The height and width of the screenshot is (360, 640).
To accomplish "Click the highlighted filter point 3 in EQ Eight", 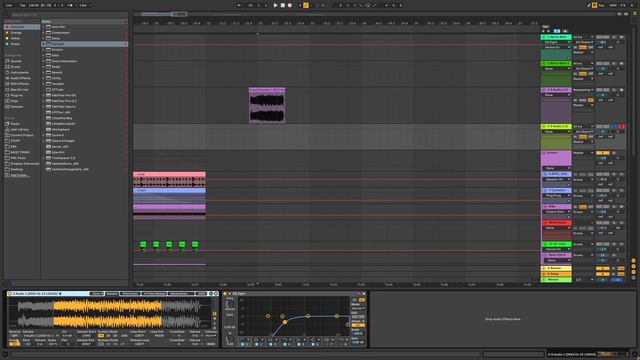I will pos(284,322).
